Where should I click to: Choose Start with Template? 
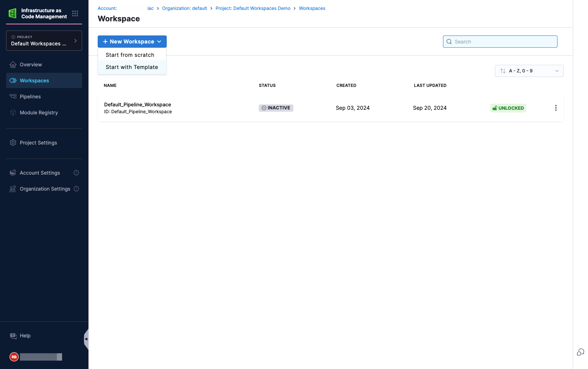point(132,67)
